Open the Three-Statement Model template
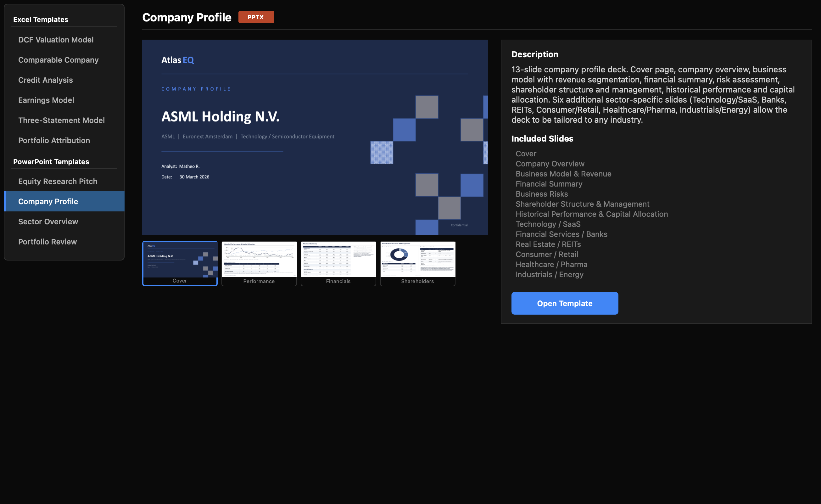Image resolution: width=821 pixels, height=504 pixels. [x=64, y=120]
